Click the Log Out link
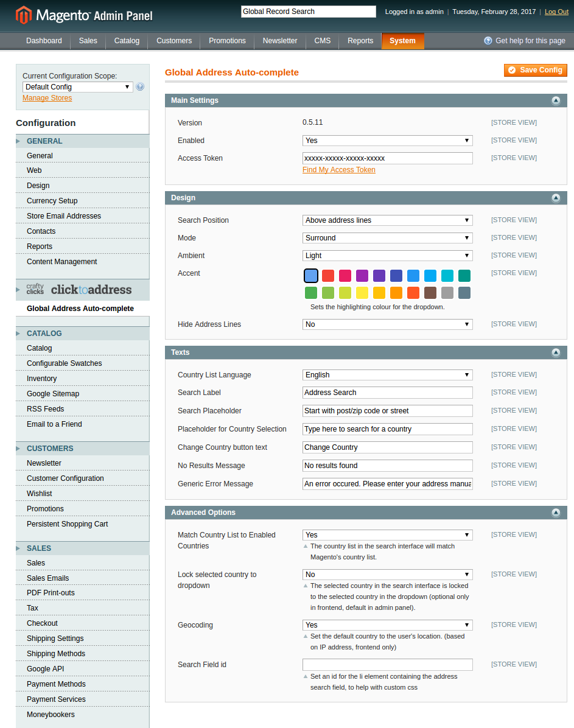The height and width of the screenshot is (728, 574). click(556, 12)
